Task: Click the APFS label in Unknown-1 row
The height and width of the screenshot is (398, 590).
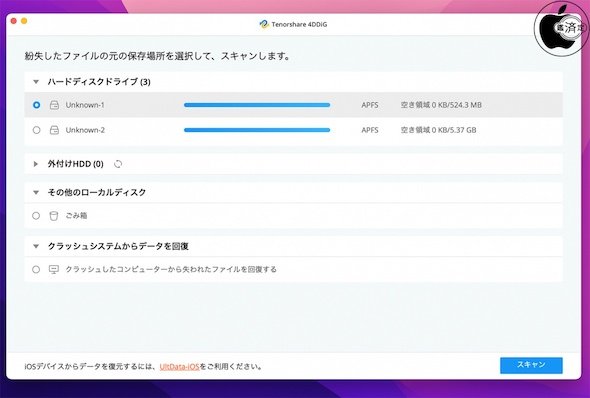Action: [x=370, y=105]
